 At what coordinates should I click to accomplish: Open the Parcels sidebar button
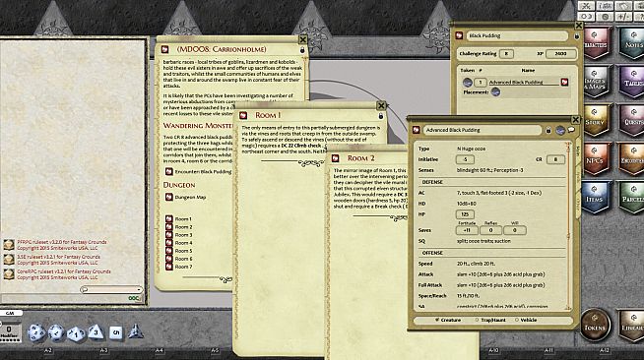pyautogui.click(x=632, y=198)
